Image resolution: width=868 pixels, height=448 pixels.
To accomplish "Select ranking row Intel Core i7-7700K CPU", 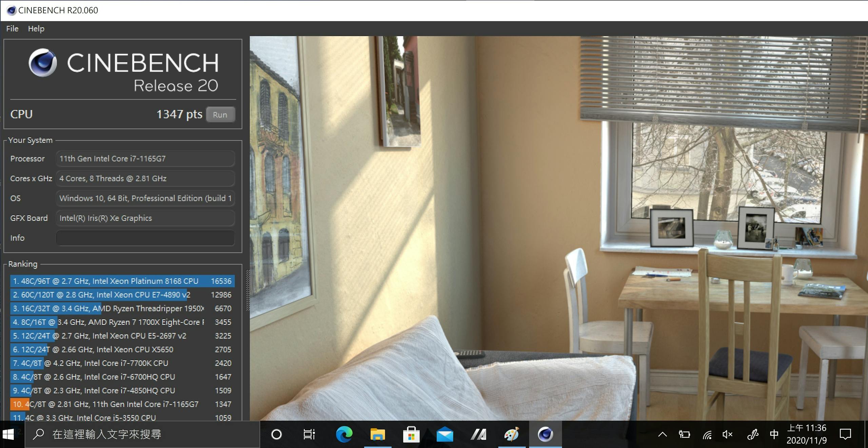I will tap(122, 363).
